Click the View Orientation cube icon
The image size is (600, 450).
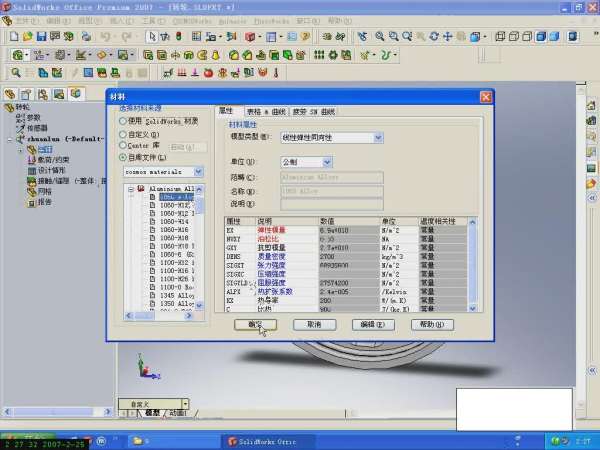474,36
